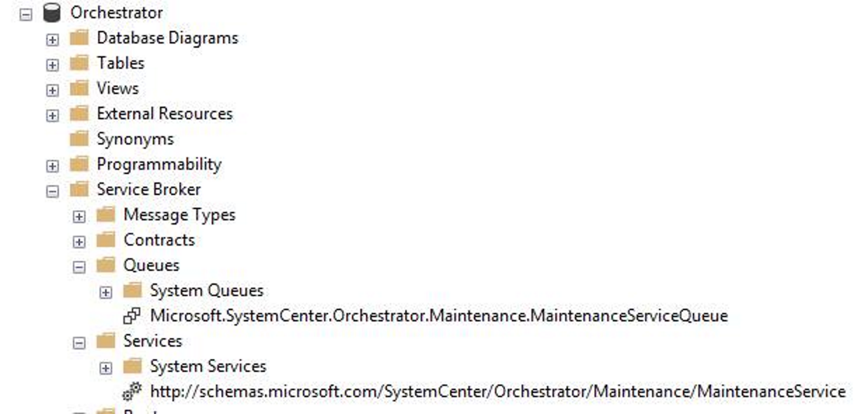Click the Database Diagrams folder icon
868x414 pixels.
(x=79, y=37)
